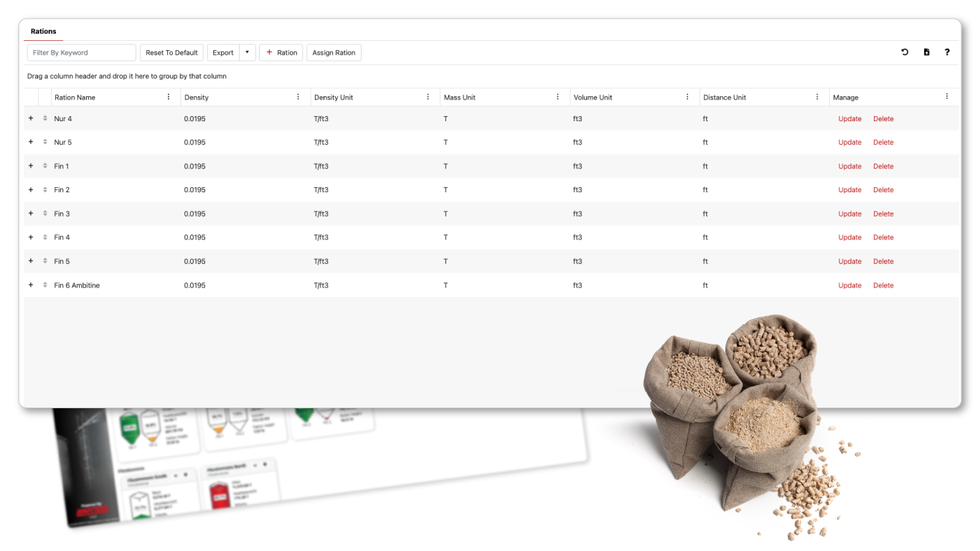Open the Ration Name column menu icon

click(169, 96)
